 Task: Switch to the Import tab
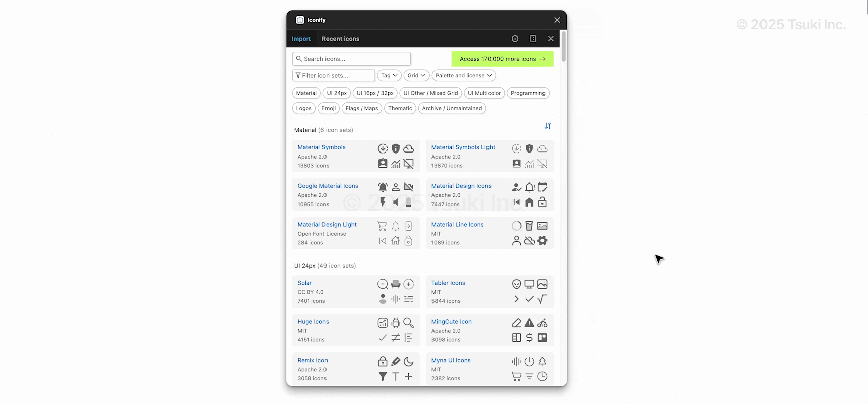(301, 39)
